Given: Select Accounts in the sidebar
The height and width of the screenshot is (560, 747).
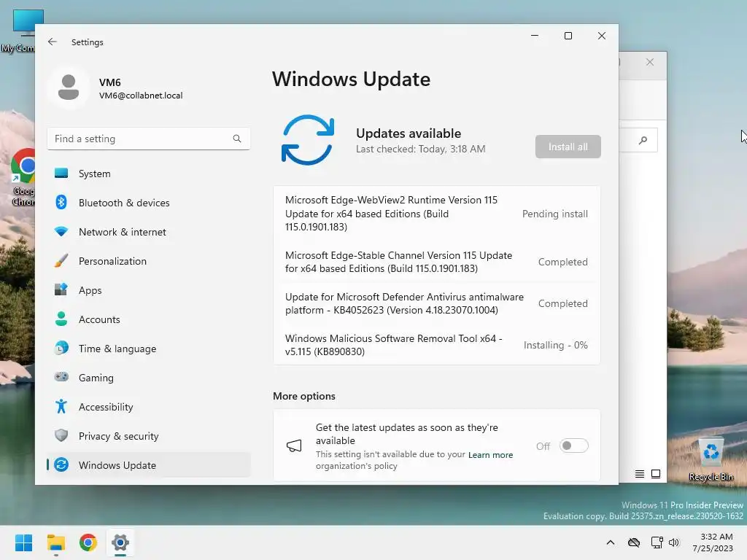Looking at the screenshot, I should tap(149, 319).
